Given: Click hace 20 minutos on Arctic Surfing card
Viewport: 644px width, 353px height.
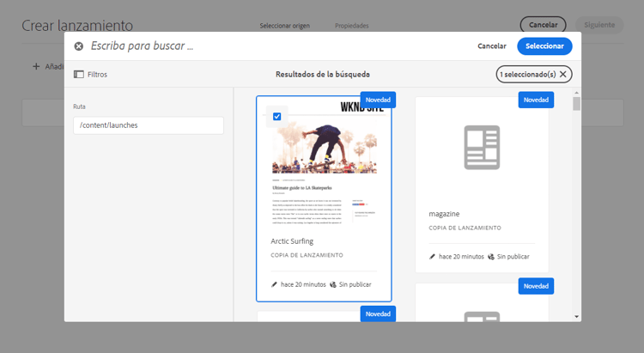Looking at the screenshot, I should click(x=303, y=284).
